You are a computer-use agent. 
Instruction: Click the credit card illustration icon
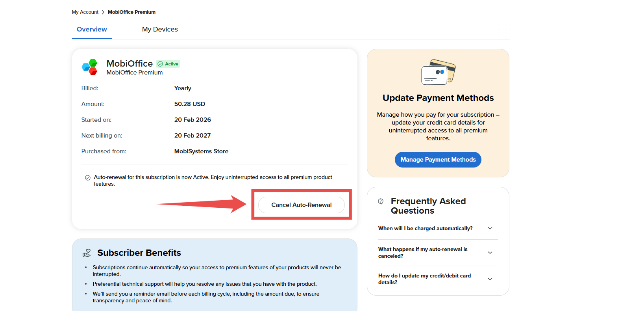438,72
